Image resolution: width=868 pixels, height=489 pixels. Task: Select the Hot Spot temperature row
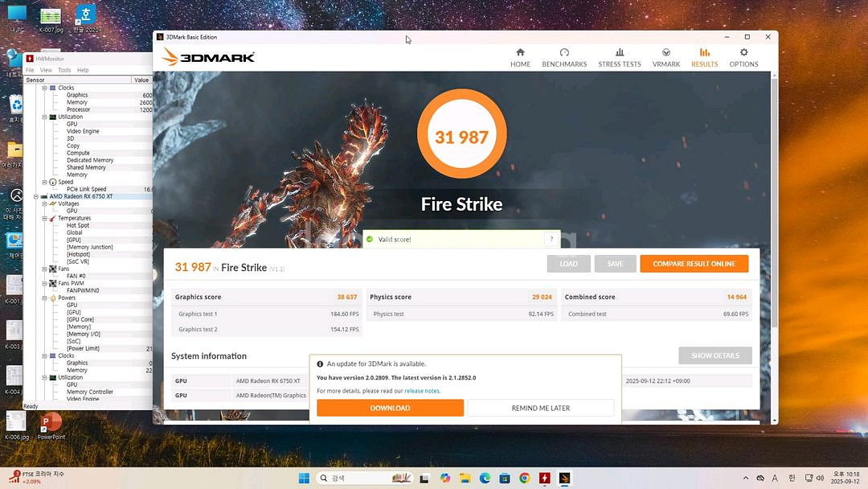[78, 225]
